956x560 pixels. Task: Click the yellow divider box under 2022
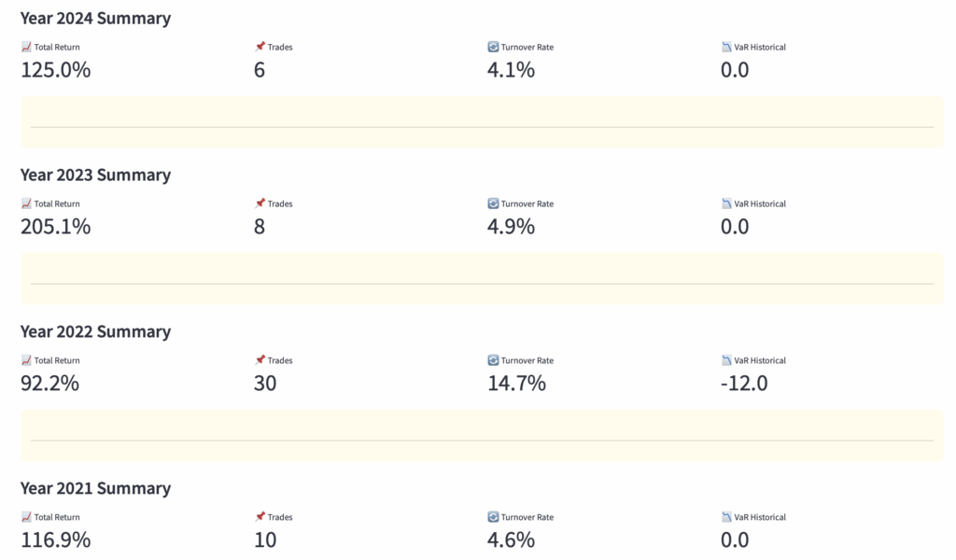pyautogui.click(x=482, y=435)
